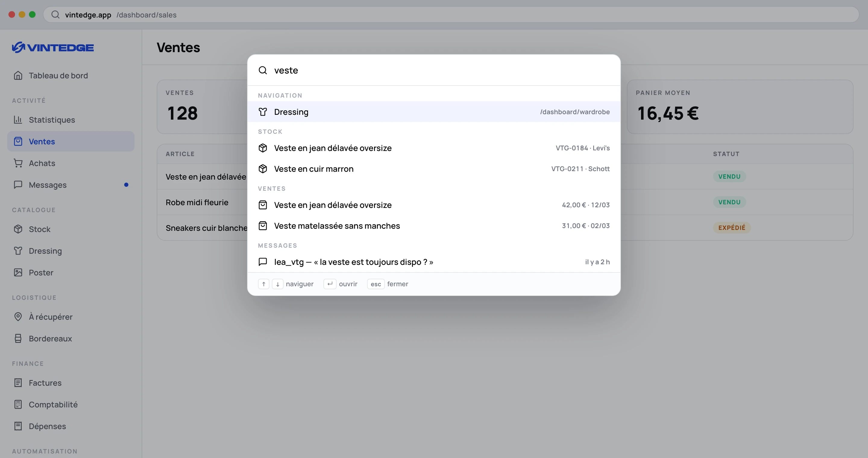Image resolution: width=868 pixels, height=458 pixels.
Task: Open lea_vtg message about the veste
Action: pyautogui.click(x=434, y=262)
